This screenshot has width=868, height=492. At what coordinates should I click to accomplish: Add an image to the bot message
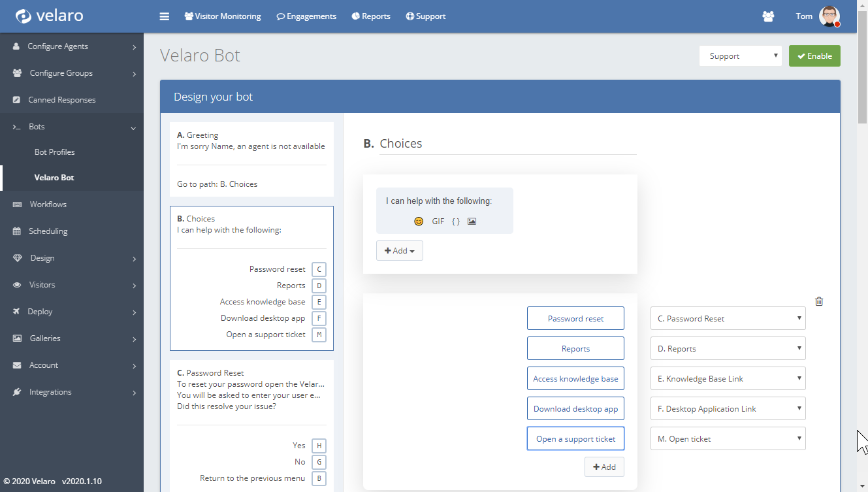pyautogui.click(x=472, y=221)
